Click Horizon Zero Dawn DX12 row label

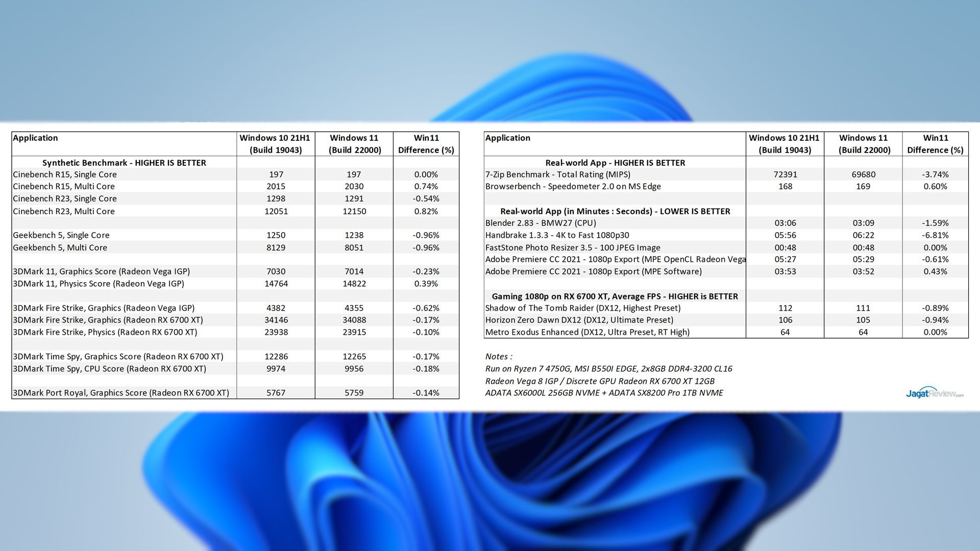pyautogui.click(x=579, y=320)
